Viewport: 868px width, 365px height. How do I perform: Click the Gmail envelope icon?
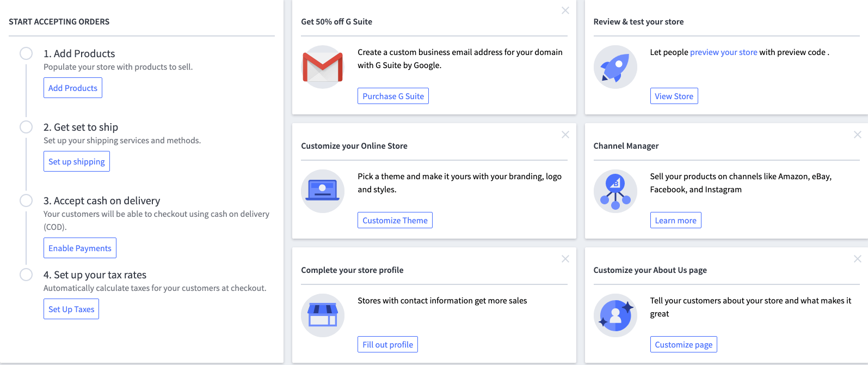click(323, 67)
